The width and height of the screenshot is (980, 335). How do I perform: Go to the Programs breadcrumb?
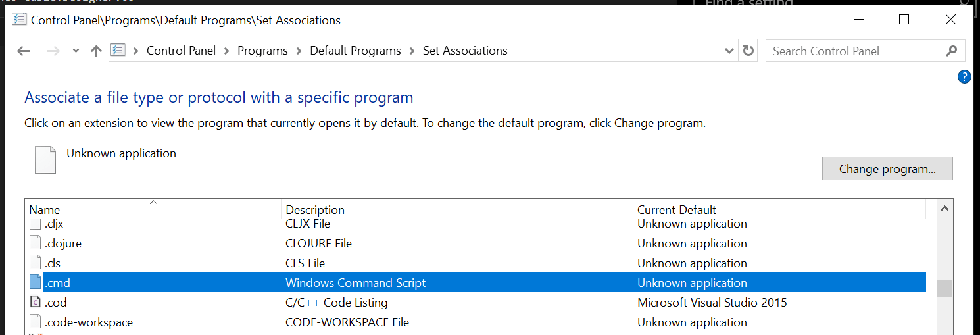[x=262, y=51]
